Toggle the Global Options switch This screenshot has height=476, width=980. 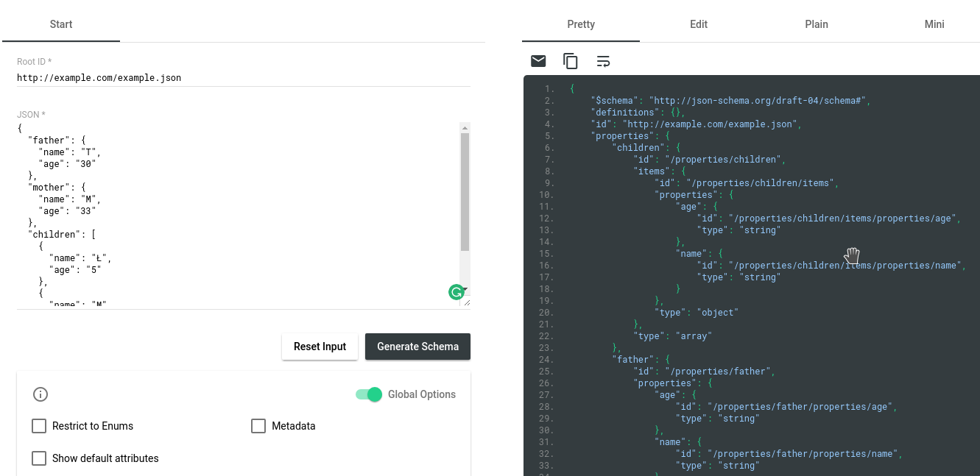pos(369,394)
